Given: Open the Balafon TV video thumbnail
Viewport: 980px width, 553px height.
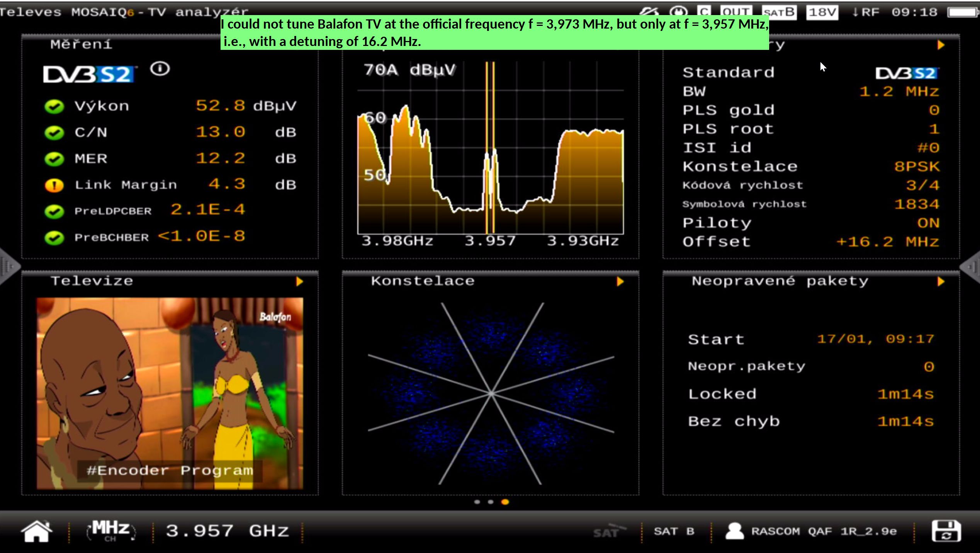Looking at the screenshot, I should click(x=170, y=393).
